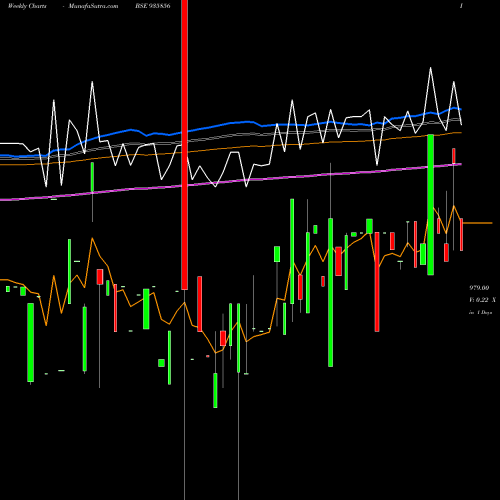Click the tall red candlestick spanning the chart
This screenshot has height=500, width=500.
click(x=185, y=145)
